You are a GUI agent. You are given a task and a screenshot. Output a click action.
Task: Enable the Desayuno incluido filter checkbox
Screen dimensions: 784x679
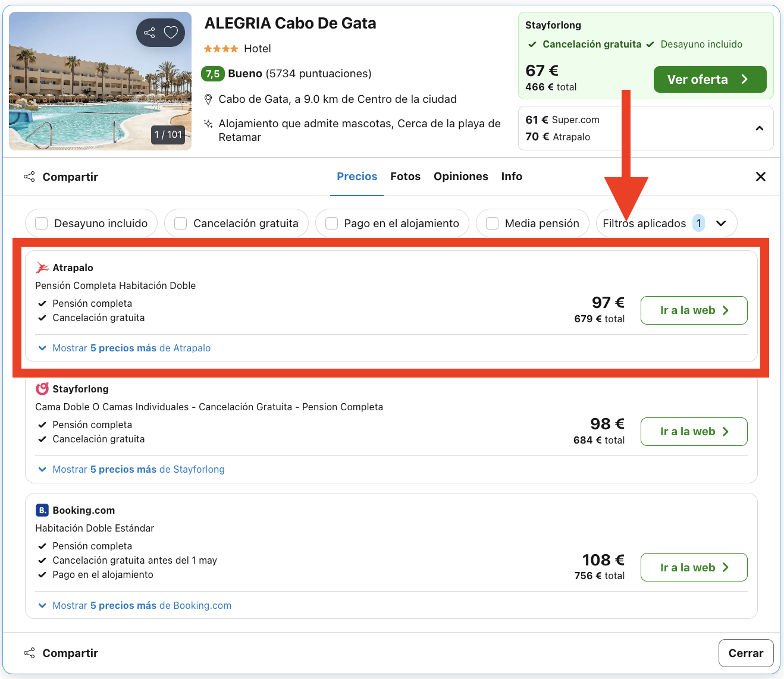[x=42, y=224]
